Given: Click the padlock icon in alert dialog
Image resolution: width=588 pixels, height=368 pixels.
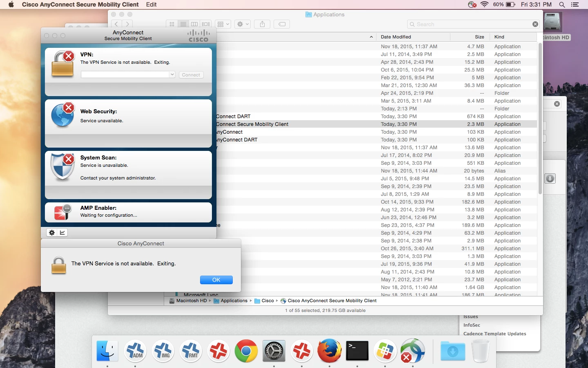Looking at the screenshot, I should (x=59, y=265).
